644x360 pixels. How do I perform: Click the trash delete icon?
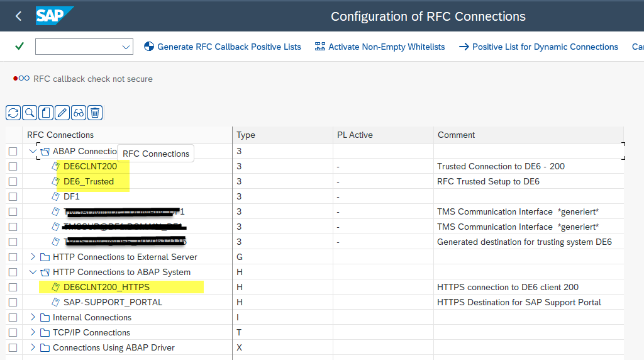(x=95, y=113)
